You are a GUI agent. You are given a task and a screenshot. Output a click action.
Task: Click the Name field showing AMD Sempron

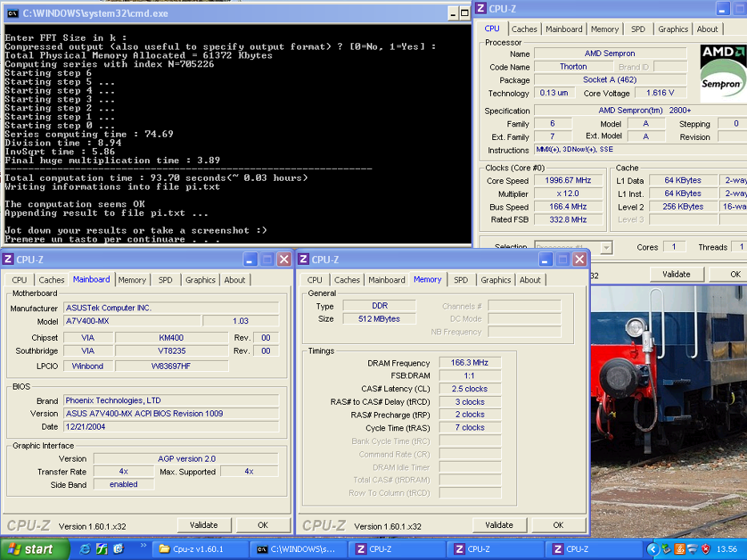(x=610, y=54)
